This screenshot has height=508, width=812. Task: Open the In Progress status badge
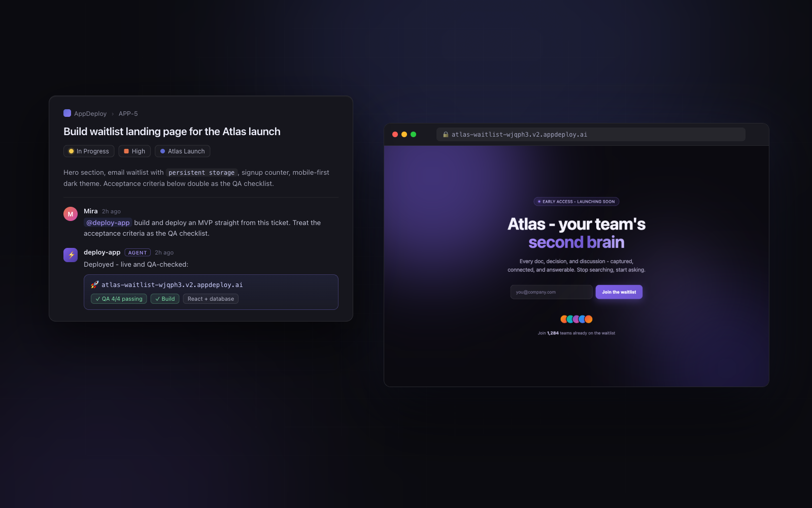click(x=89, y=151)
